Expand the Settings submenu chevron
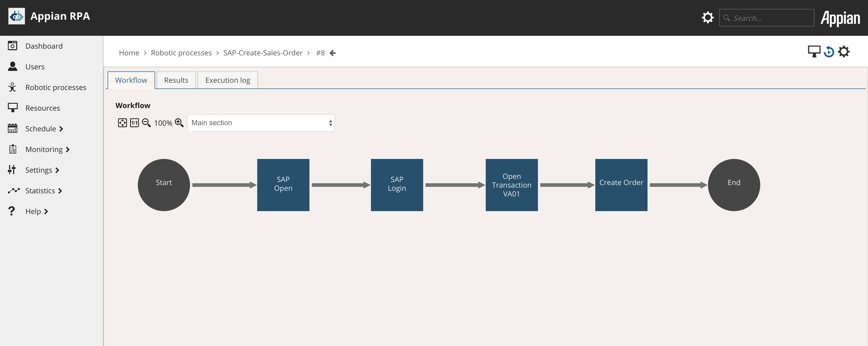This screenshot has height=346, width=868. coord(57,170)
